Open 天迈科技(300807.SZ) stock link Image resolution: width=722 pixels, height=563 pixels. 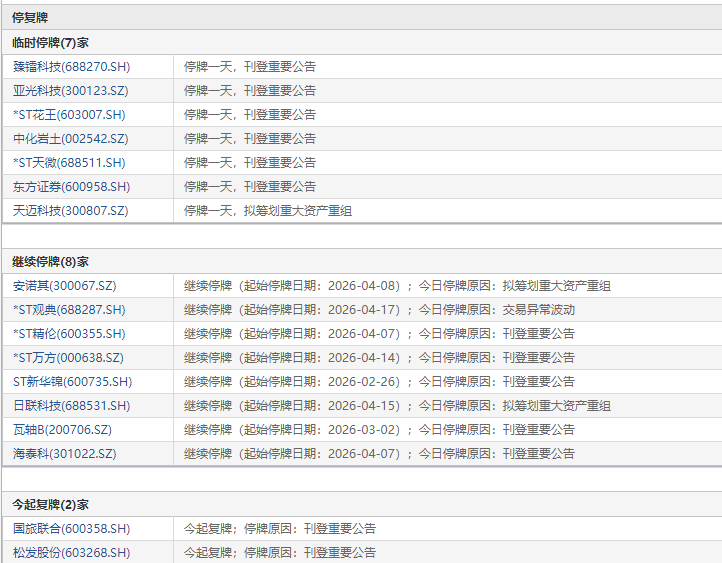tap(70, 211)
